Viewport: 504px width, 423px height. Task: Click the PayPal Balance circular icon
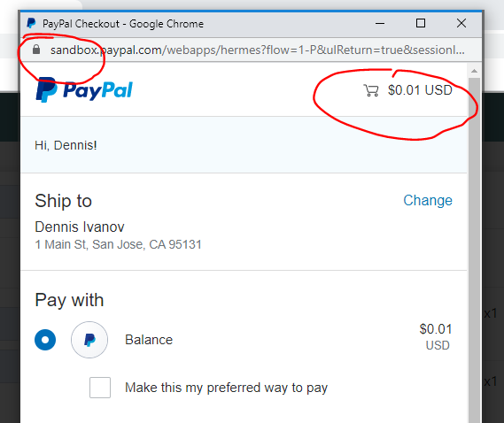[89, 340]
